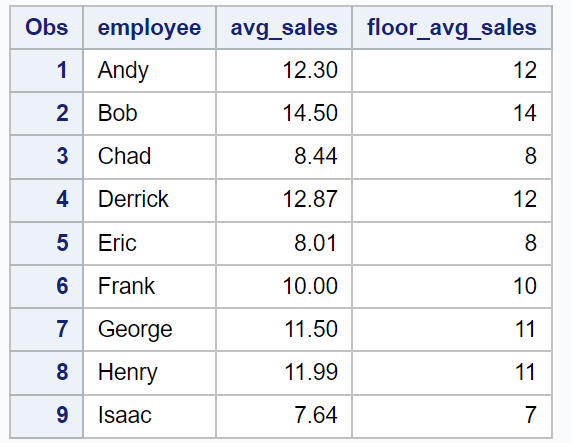571x443 pixels.
Task: Click the Chad employee cell
Action: click(x=149, y=157)
